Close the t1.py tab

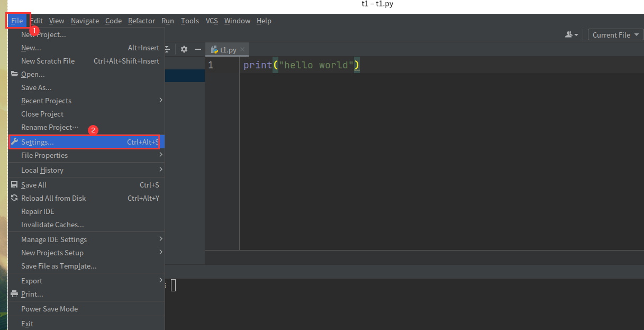(242, 49)
